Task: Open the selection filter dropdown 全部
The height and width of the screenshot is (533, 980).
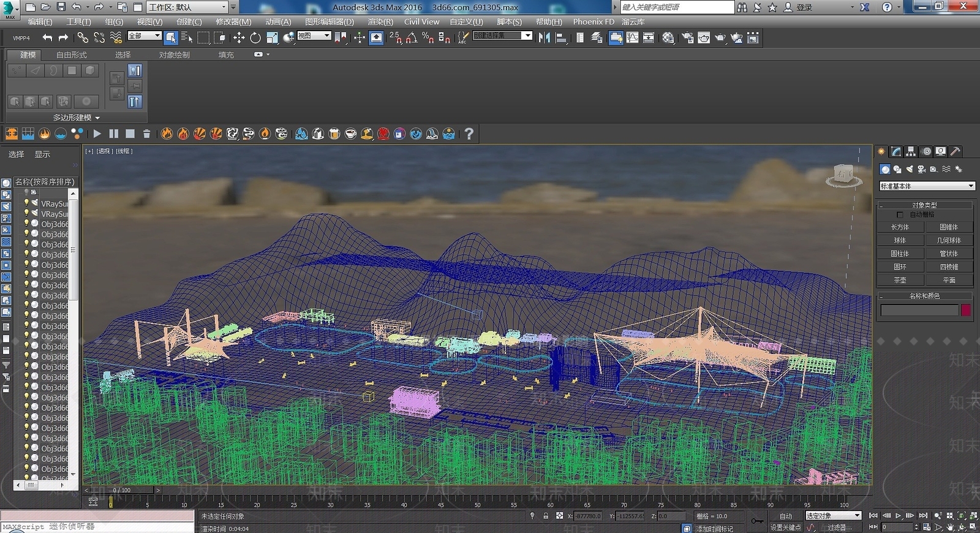Action: pos(145,36)
